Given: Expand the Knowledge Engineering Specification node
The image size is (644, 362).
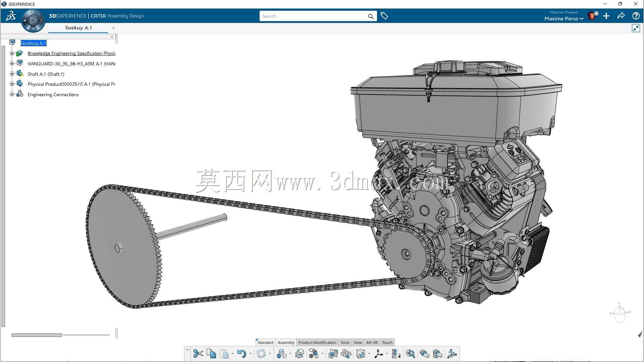Looking at the screenshot, I should 12,53.
